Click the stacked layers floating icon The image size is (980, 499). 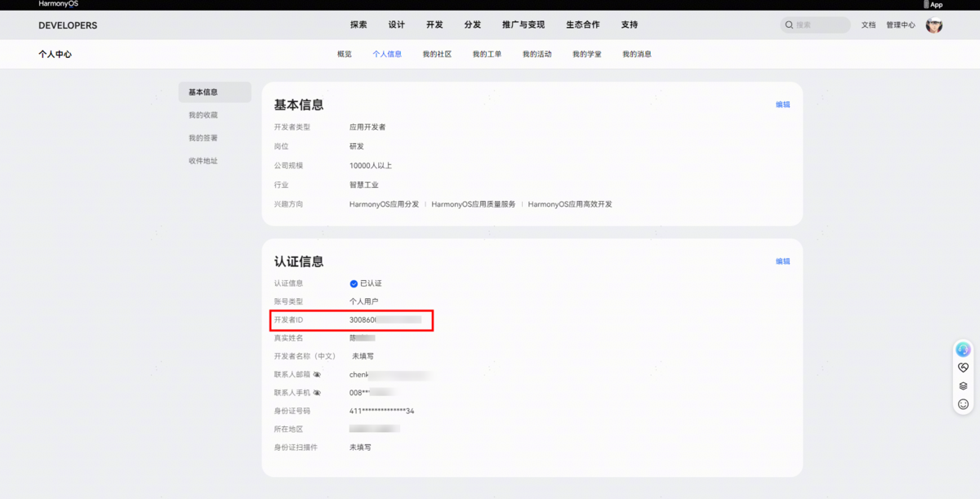pyautogui.click(x=963, y=385)
